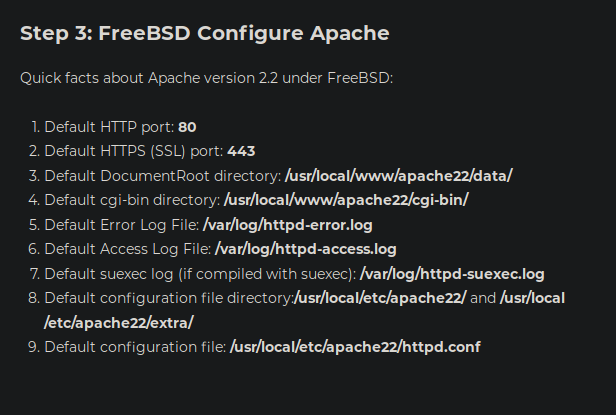This screenshot has width=616, height=415.
Task: Click the "Default configuration file directory" label
Action: pos(168,298)
